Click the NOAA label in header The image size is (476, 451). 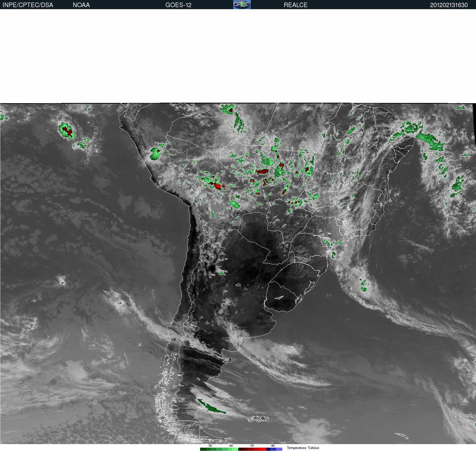[81, 5]
